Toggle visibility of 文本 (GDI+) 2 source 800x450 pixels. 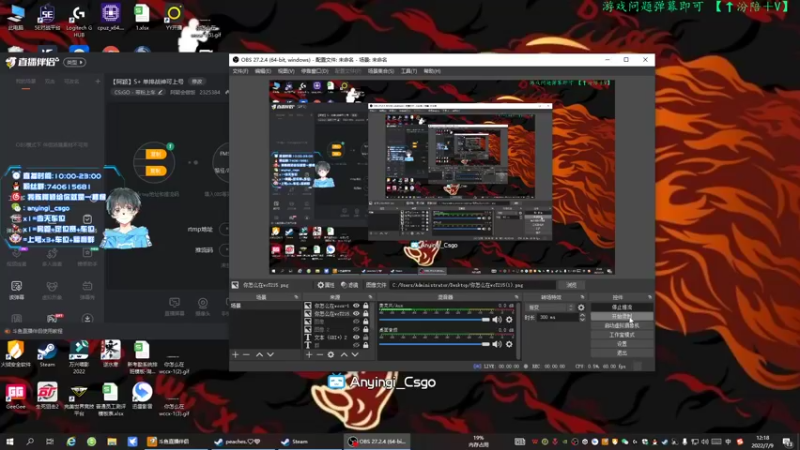[x=356, y=337]
